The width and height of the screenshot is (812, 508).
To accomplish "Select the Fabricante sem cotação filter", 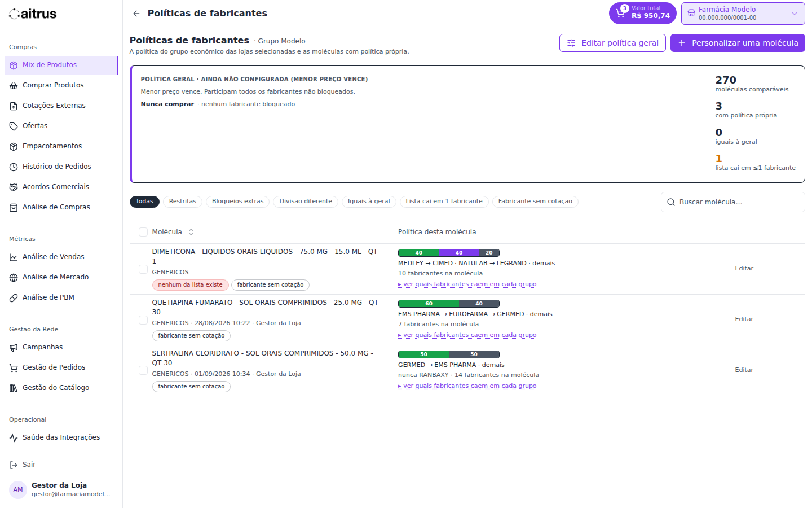I will click(x=535, y=202).
